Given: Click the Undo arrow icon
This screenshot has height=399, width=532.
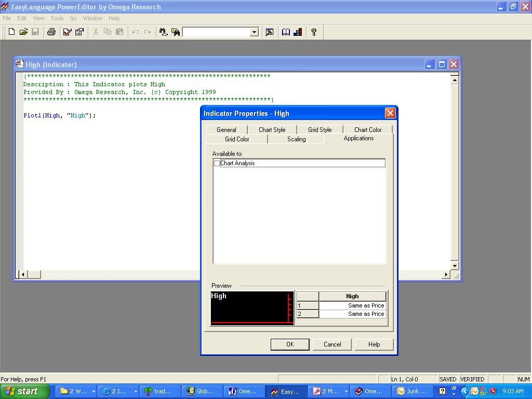Looking at the screenshot, I should tap(136, 32).
